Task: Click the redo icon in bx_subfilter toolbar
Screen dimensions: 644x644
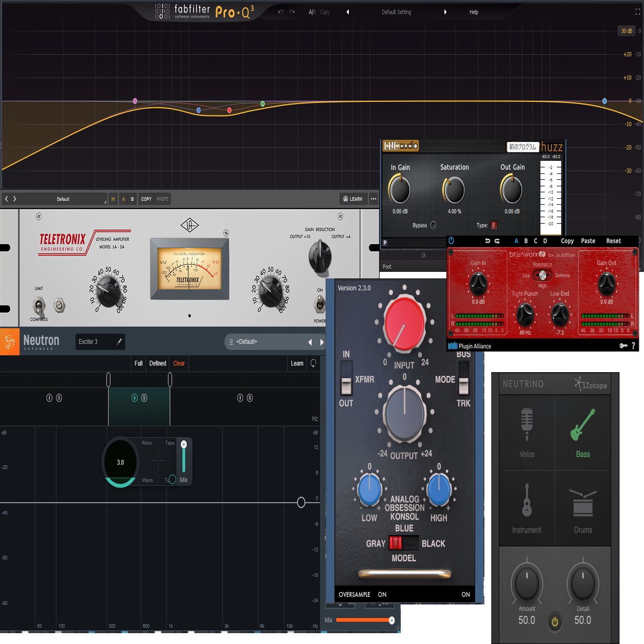Action: [497, 241]
